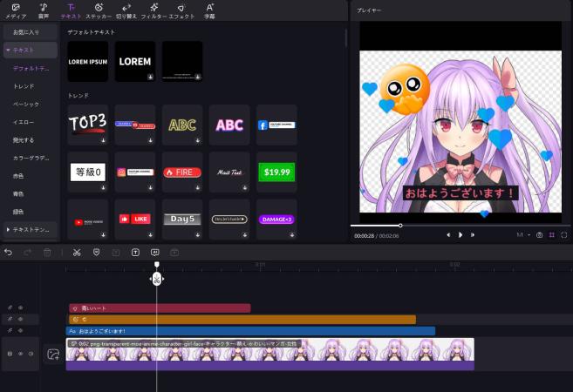
Task: Click the player progress bar slider
Action: (400, 226)
